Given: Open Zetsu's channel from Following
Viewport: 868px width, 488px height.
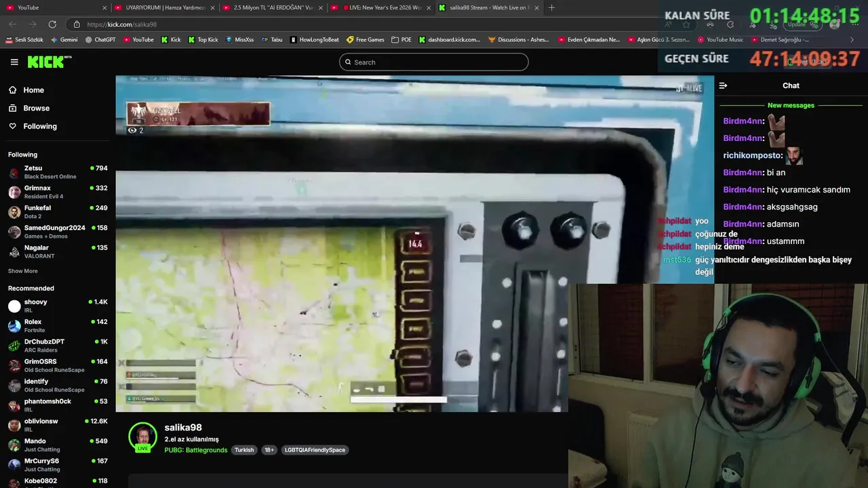Looking at the screenshot, I should (58, 172).
